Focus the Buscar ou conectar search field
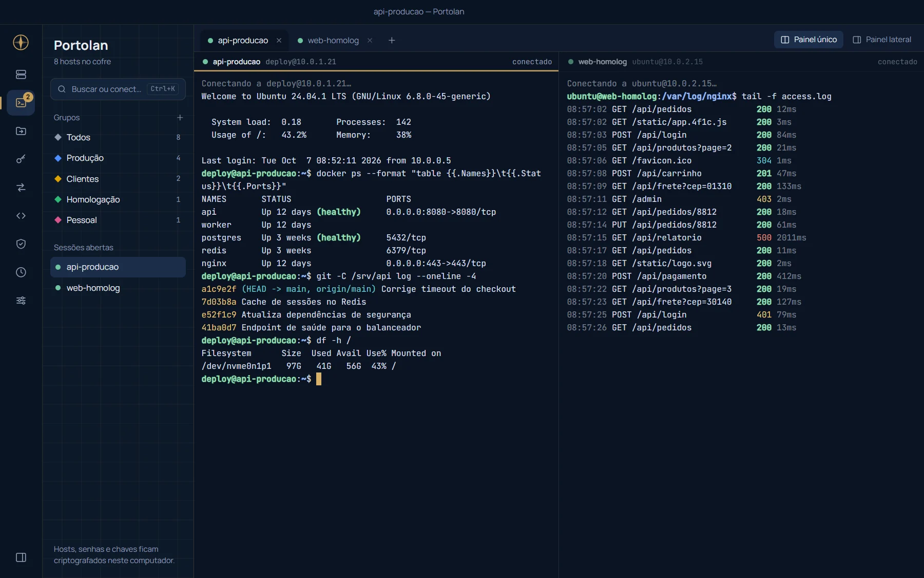 tap(118, 89)
